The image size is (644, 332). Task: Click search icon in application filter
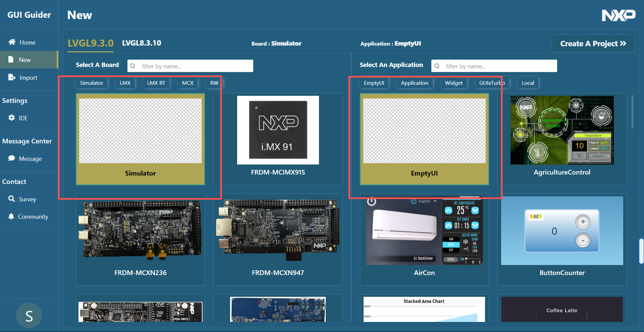tap(437, 66)
